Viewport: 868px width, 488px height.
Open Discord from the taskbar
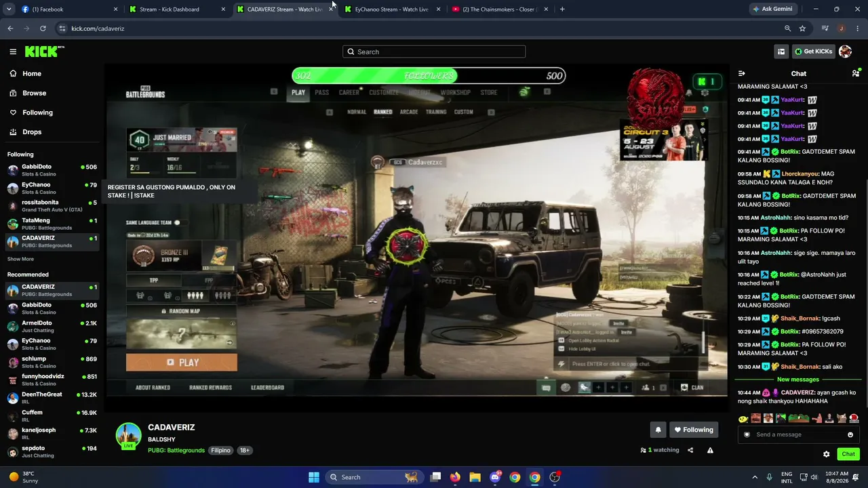pos(495,477)
